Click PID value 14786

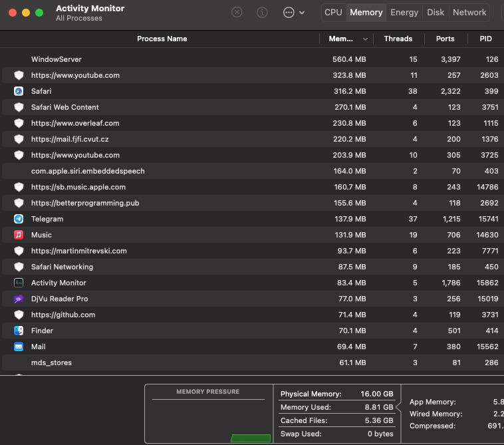pyautogui.click(x=487, y=187)
